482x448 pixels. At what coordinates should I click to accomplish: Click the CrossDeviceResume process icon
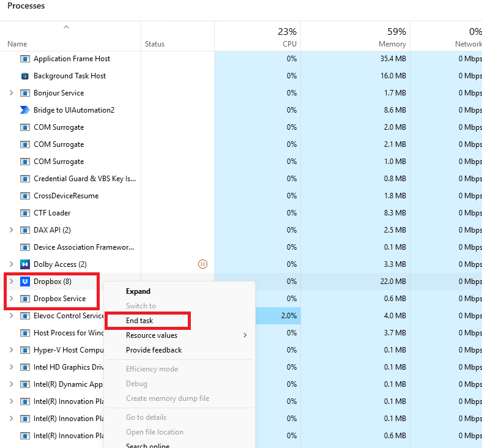[25, 196]
